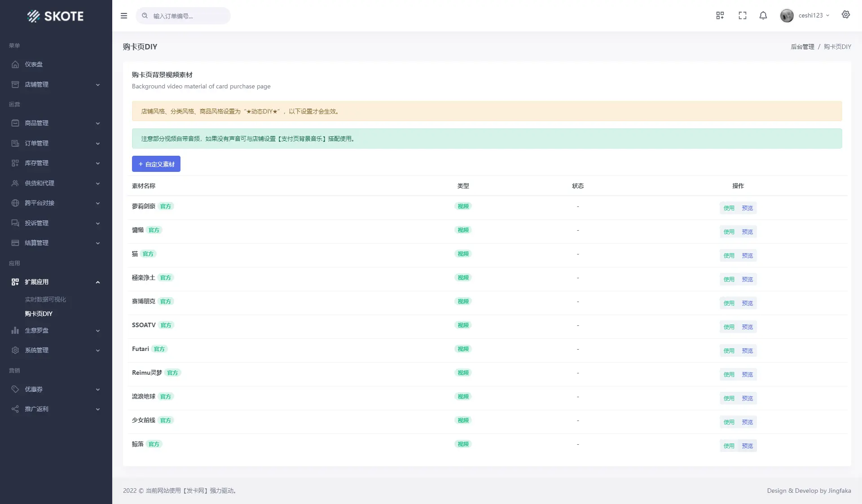Click the 推广返利 share icon
This screenshot has height=504, width=862.
[x=15, y=409]
